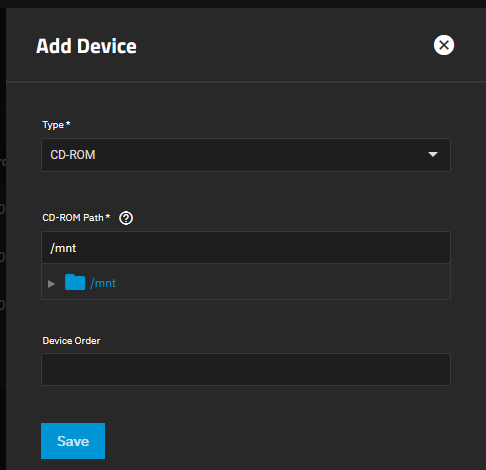Focus the CD-ROM Path text field
Viewport: 486px width, 470px height.
point(246,248)
